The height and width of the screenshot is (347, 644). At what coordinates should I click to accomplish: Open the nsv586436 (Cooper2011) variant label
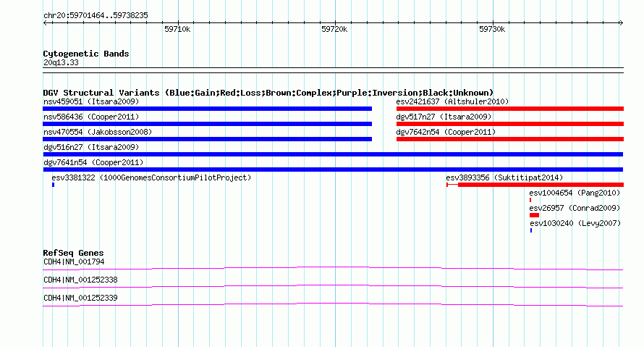(91, 117)
